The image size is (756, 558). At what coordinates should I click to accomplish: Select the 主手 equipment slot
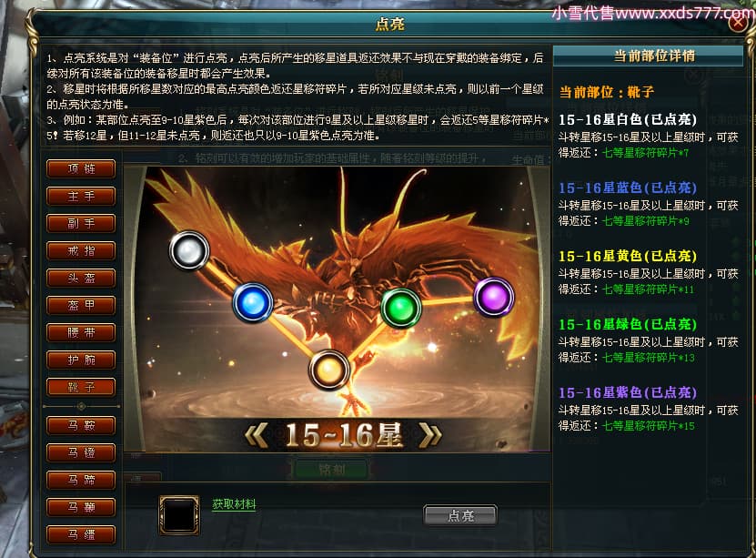coord(81,196)
